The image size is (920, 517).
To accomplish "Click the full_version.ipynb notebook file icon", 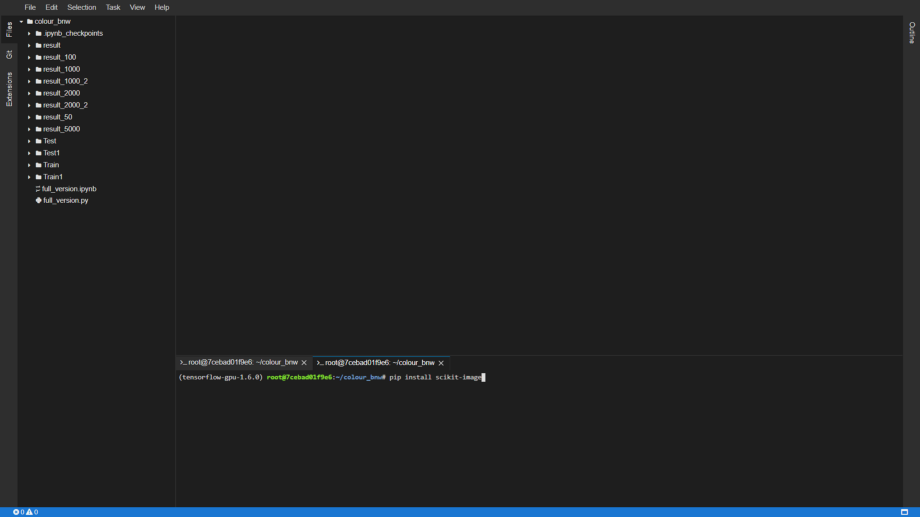I will tap(38, 189).
